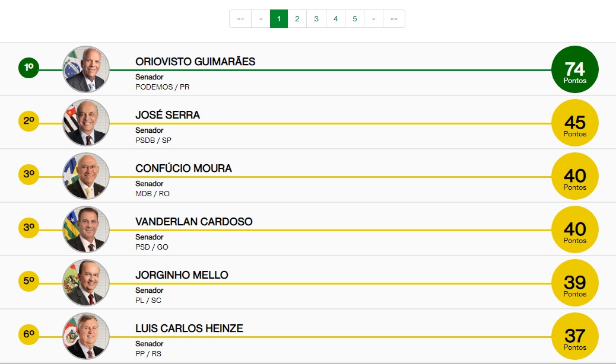Click José Serra's portrait photo

pyautogui.click(x=86, y=123)
